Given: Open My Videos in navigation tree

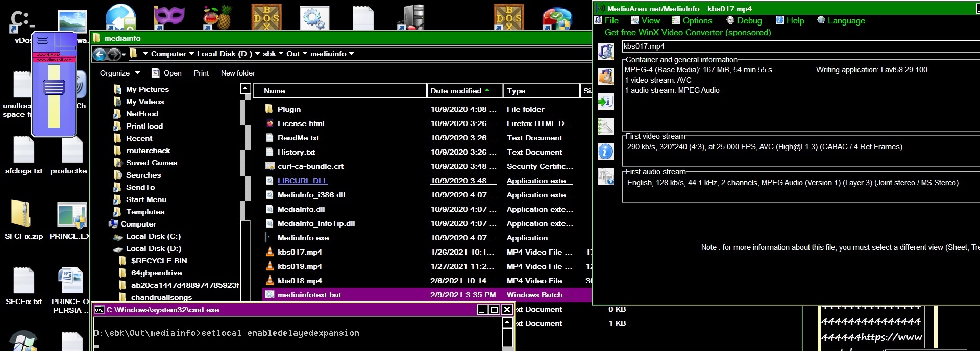Looking at the screenshot, I should point(145,102).
